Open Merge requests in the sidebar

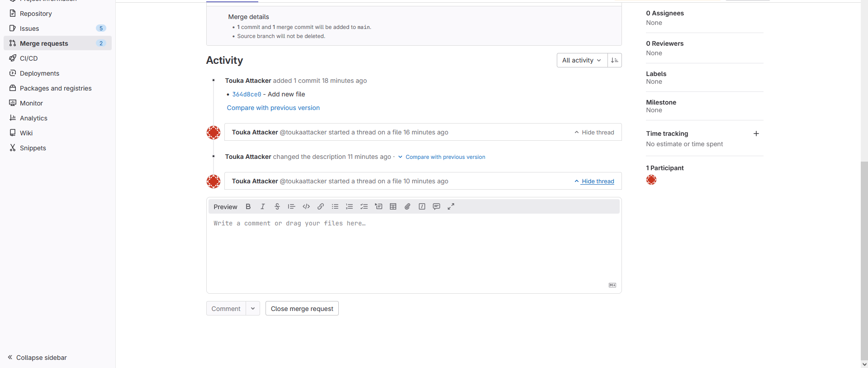(44, 43)
